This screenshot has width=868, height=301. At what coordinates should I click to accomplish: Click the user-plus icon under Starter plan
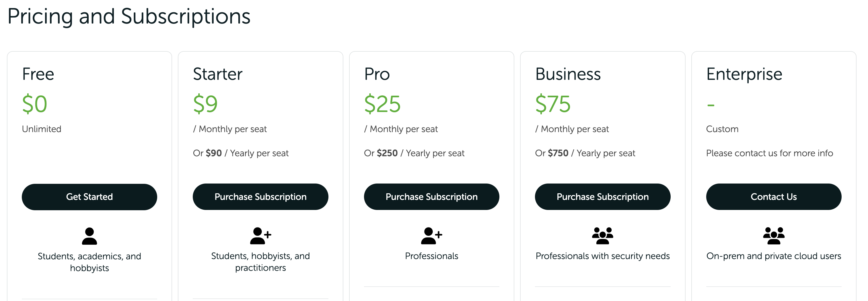click(x=260, y=236)
